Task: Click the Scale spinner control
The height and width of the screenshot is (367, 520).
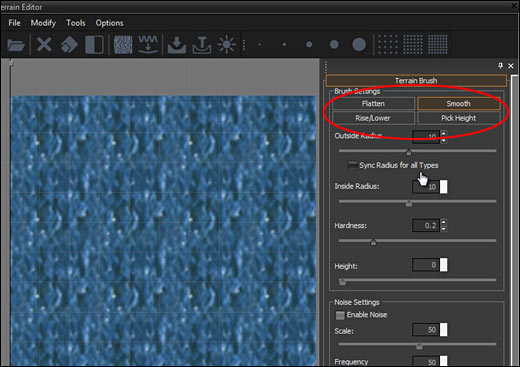Action: point(444,330)
